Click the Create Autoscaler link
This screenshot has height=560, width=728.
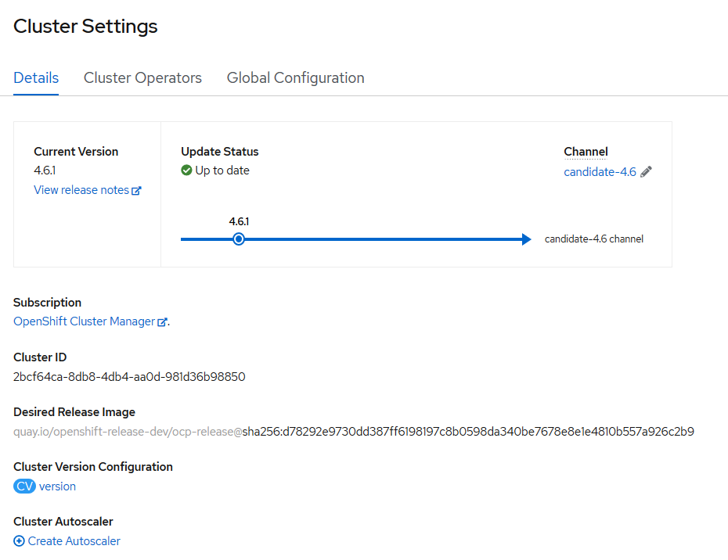point(74,541)
